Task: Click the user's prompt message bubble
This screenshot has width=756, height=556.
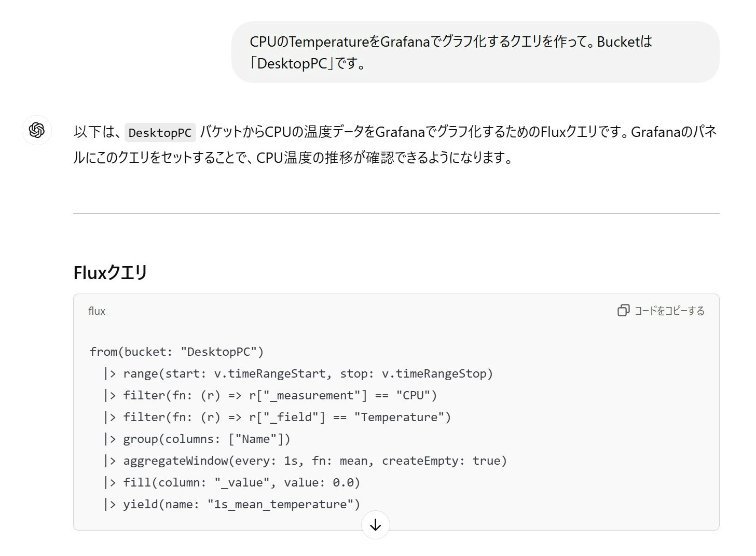Action: click(x=475, y=52)
